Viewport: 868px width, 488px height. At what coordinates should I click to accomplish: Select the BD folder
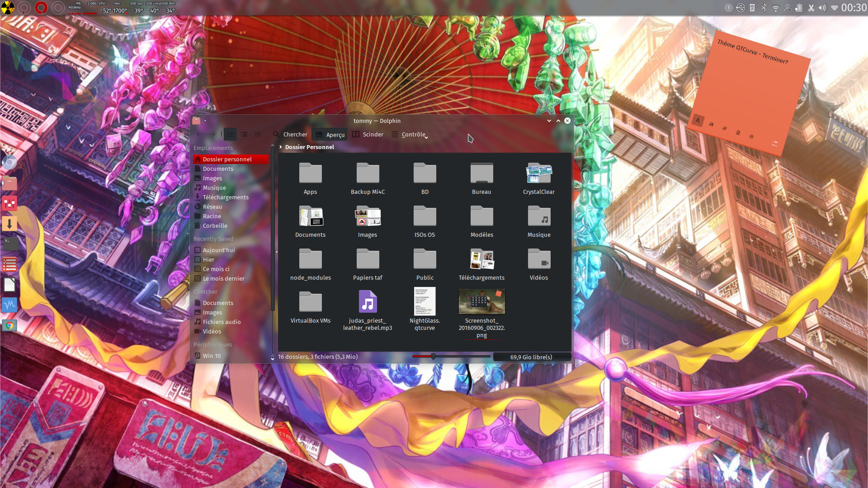coord(425,178)
